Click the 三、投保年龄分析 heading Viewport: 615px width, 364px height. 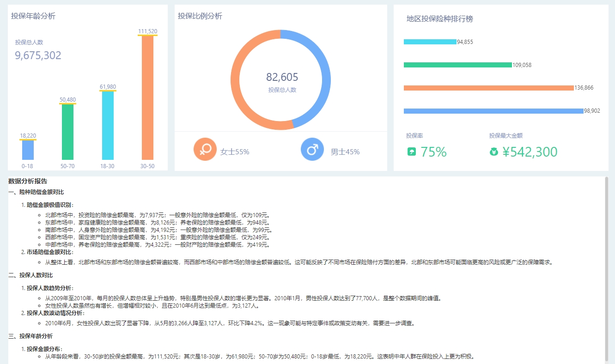[x=30, y=336]
